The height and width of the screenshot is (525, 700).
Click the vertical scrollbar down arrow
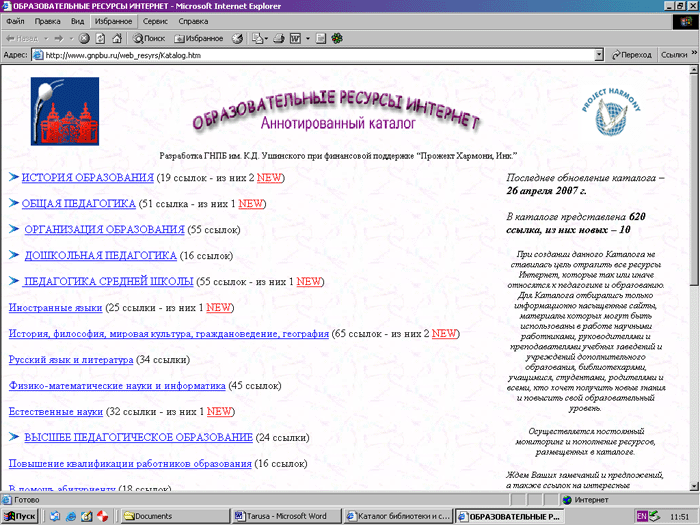692,485
